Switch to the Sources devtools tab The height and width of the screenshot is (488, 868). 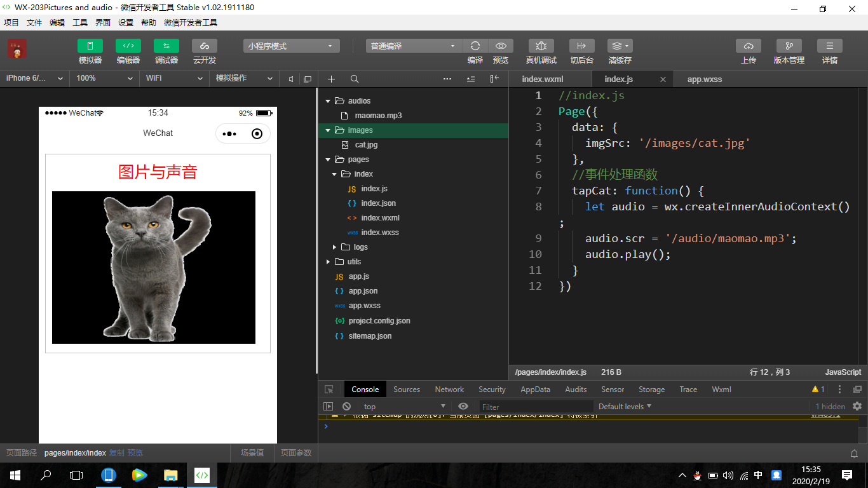407,390
